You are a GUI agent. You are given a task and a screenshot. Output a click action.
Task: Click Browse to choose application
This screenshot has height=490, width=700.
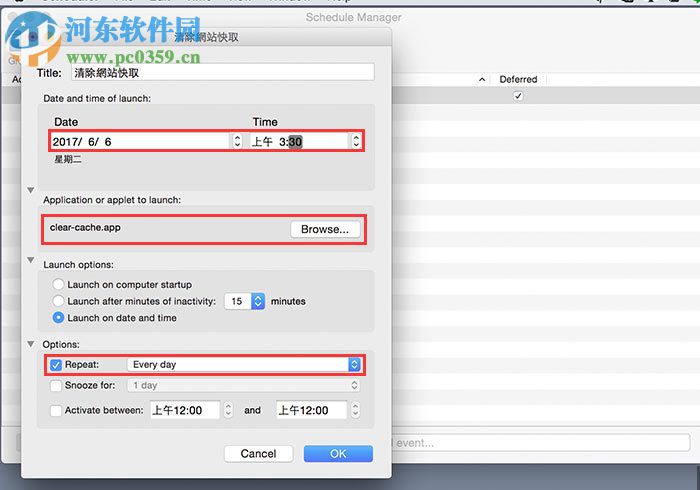click(325, 229)
